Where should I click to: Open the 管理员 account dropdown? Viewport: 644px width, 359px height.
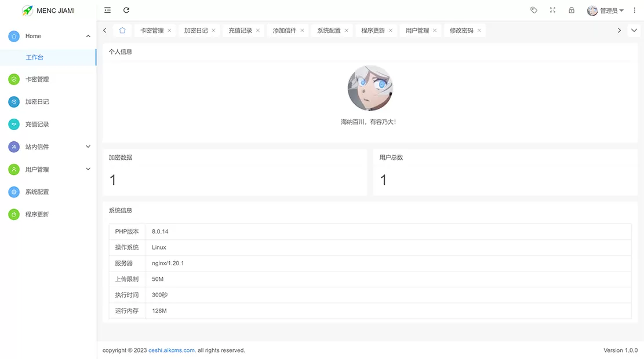tap(605, 10)
